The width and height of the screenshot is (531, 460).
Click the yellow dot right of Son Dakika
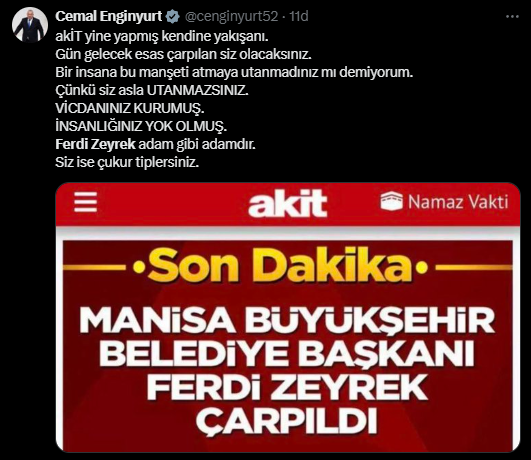[421, 268]
